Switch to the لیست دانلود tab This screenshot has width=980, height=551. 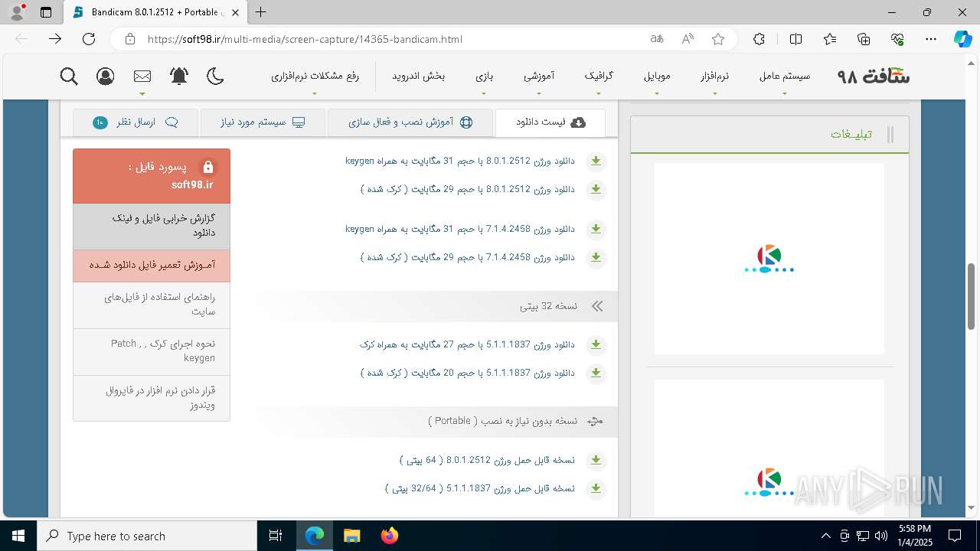(550, 122)
